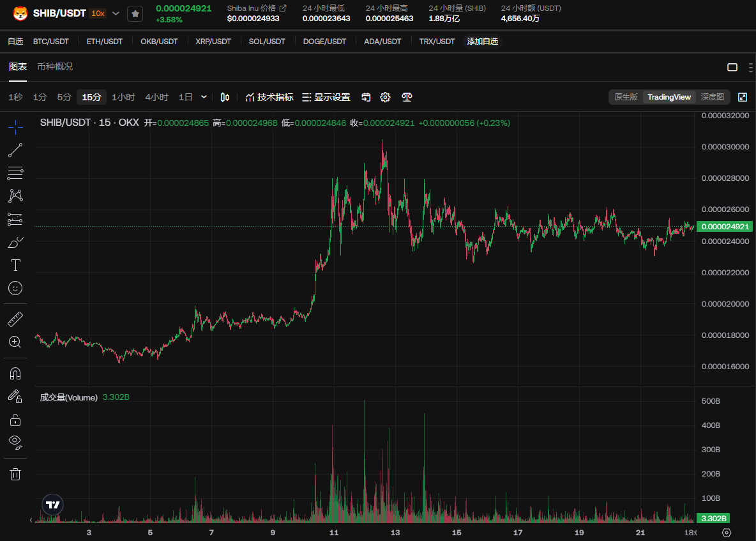Select the ruler measure tool
Viewport: 756px width, 541px height.
[15, 319]
